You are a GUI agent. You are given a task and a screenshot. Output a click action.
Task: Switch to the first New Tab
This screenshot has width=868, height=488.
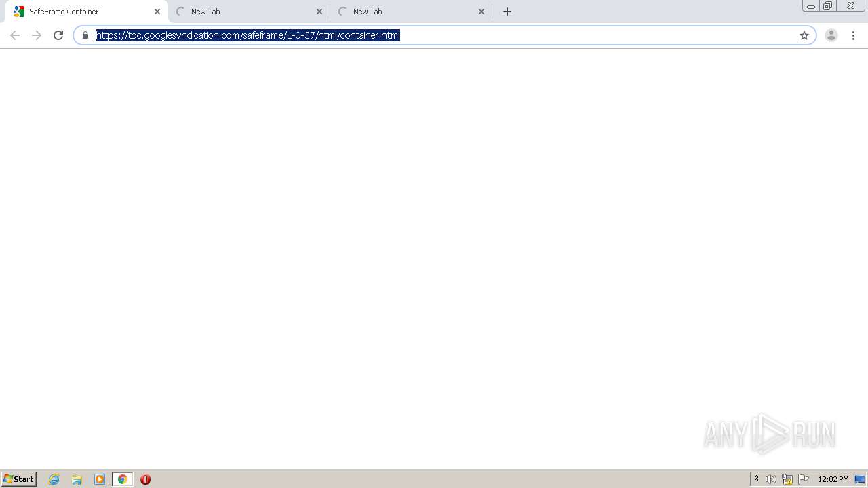(250, 12)
